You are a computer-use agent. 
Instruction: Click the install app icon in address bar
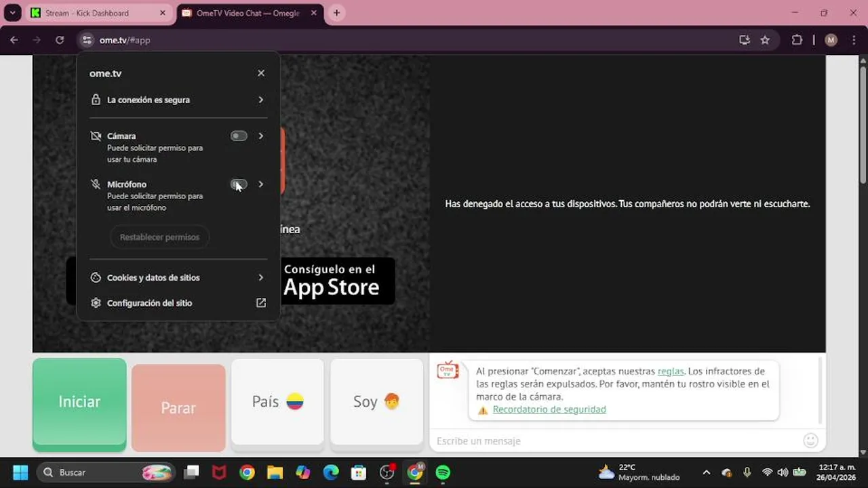coord(745,40)
